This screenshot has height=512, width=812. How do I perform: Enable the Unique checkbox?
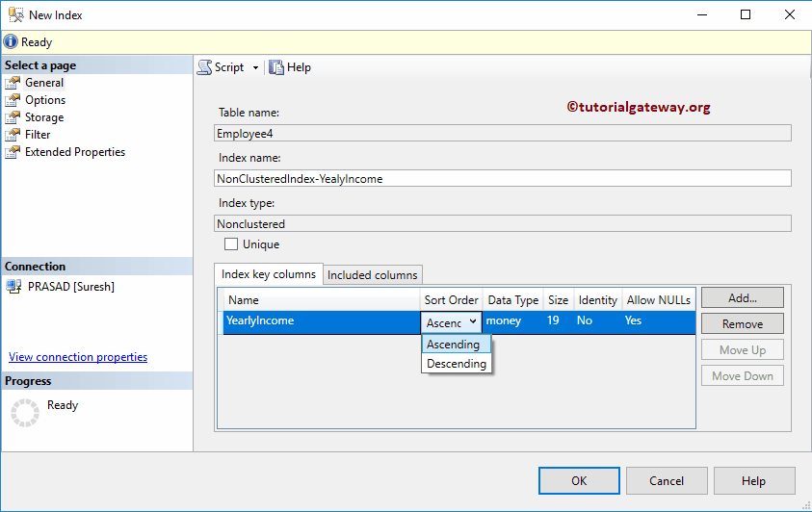[x=231, y=244]
